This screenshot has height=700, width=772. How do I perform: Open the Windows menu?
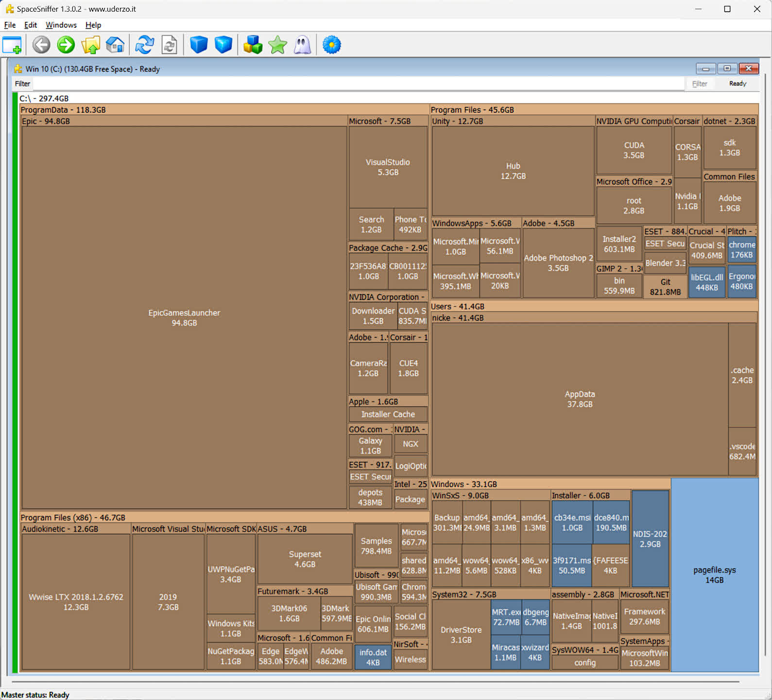61,25
